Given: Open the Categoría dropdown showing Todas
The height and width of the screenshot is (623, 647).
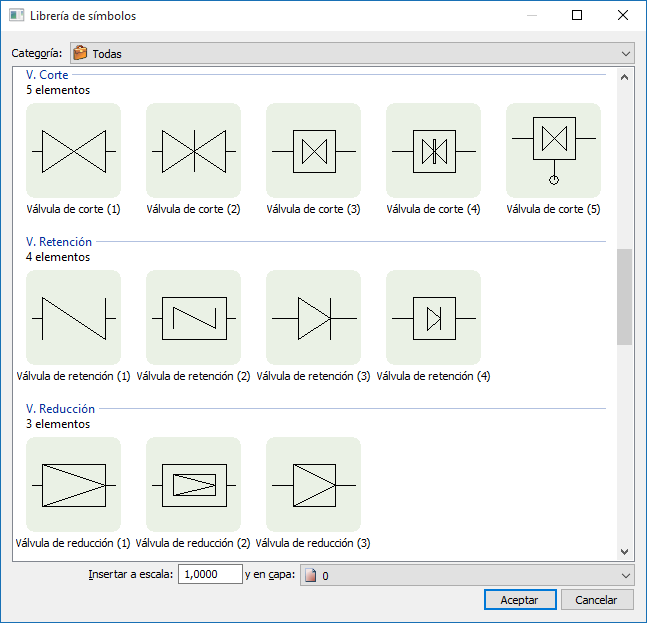Looking at the screenshot, I should (352, 53).
